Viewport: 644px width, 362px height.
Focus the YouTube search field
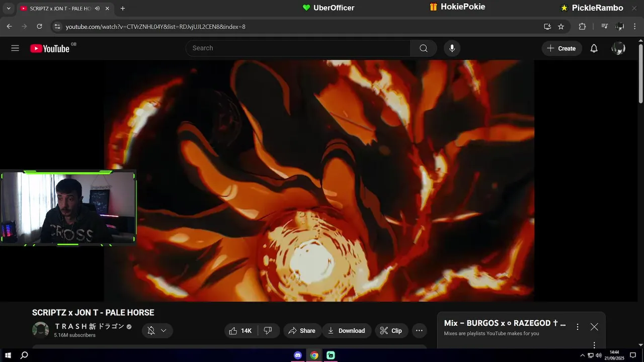pos(298,48)
